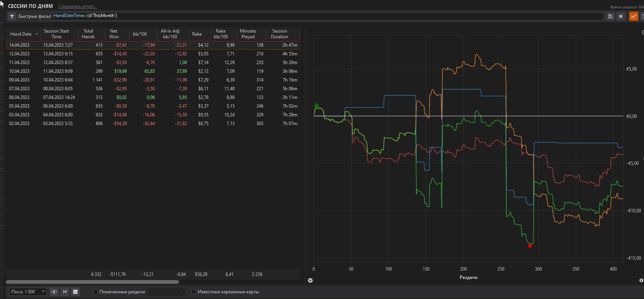
Task: Click Раздачи axis label
Action: (468, 277)
